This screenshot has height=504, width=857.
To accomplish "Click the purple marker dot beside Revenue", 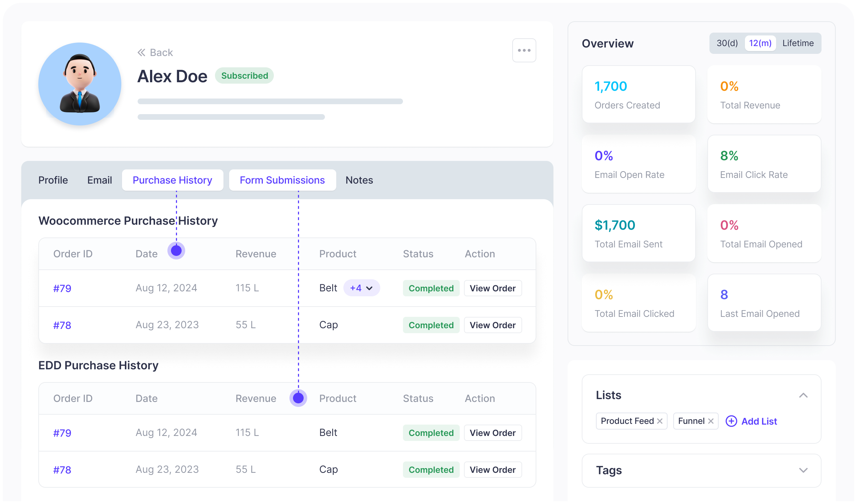I will coord(298,398).
